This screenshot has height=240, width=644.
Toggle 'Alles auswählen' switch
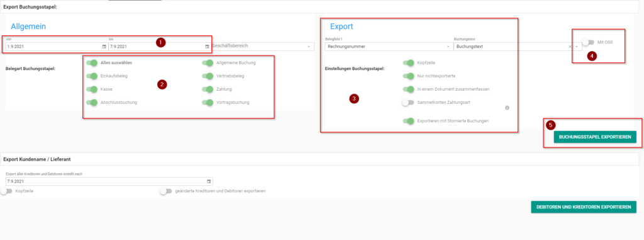92,63
